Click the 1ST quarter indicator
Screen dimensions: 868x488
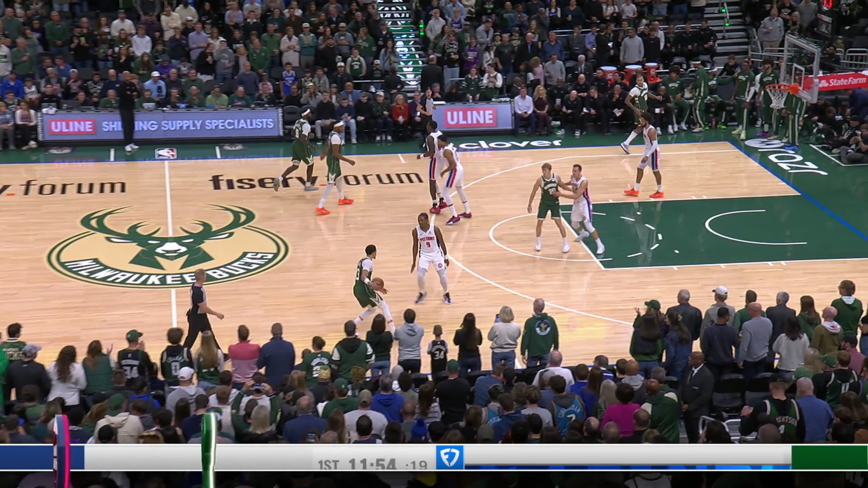(328, 465)
